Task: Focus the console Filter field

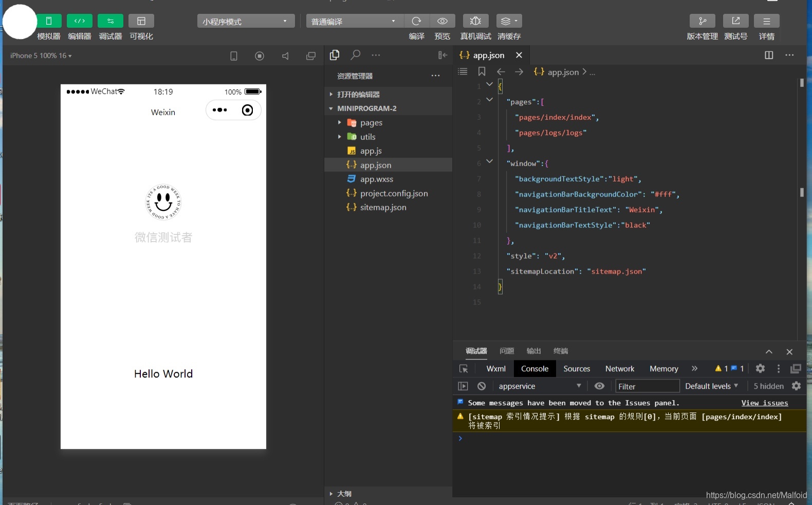Action: pos(648,386)
